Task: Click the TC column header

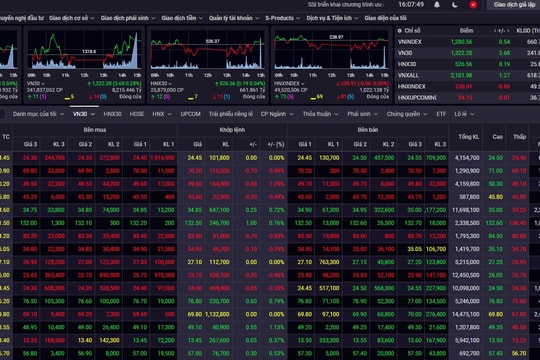Action: pyautogui.click(x=6, y=137)
